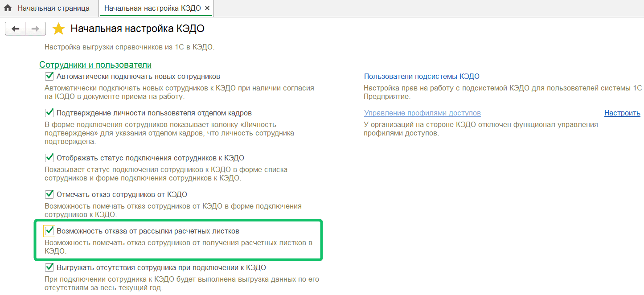
Task: Open Пользователи подсистемы КЭДО link
Action: (422, 77)
